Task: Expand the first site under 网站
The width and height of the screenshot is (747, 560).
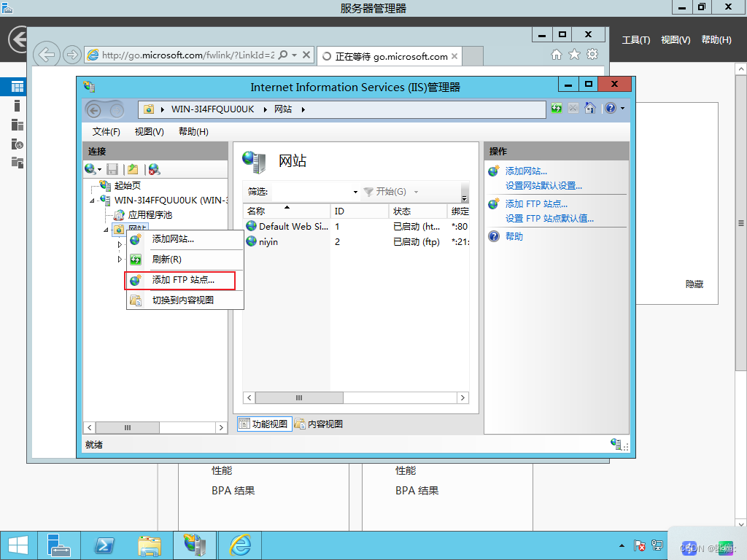Action: pos(120,244)
